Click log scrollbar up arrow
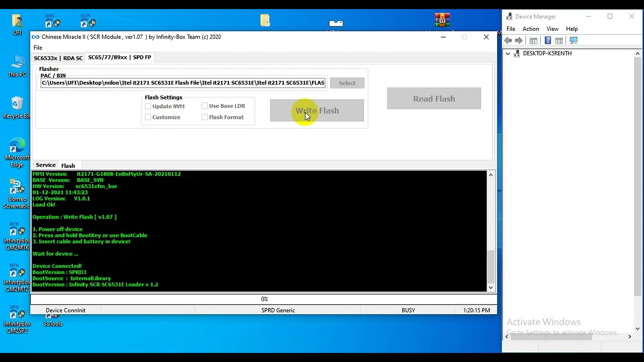Viewport: 644px width, 362px height. tap(491, 175)
